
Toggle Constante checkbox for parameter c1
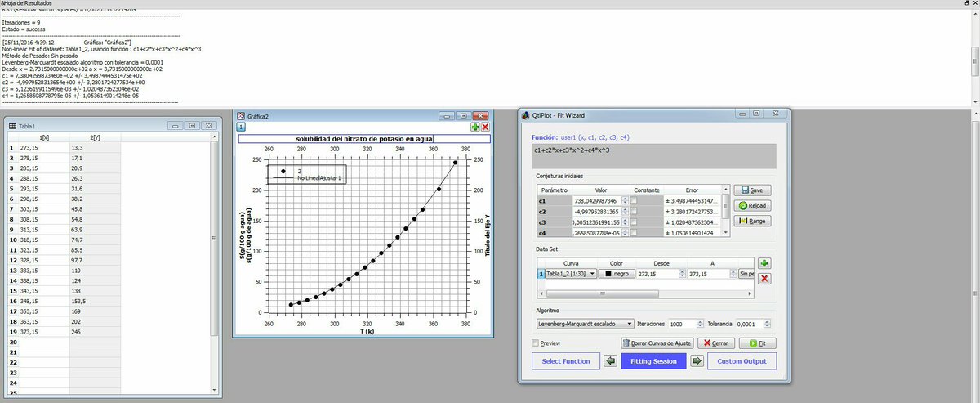tap(634, 200)
